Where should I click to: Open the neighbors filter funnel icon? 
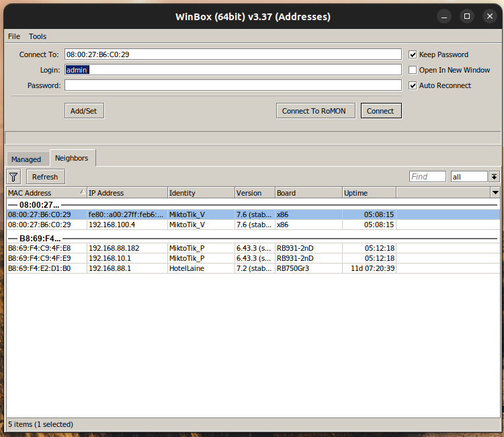point(13,177)
